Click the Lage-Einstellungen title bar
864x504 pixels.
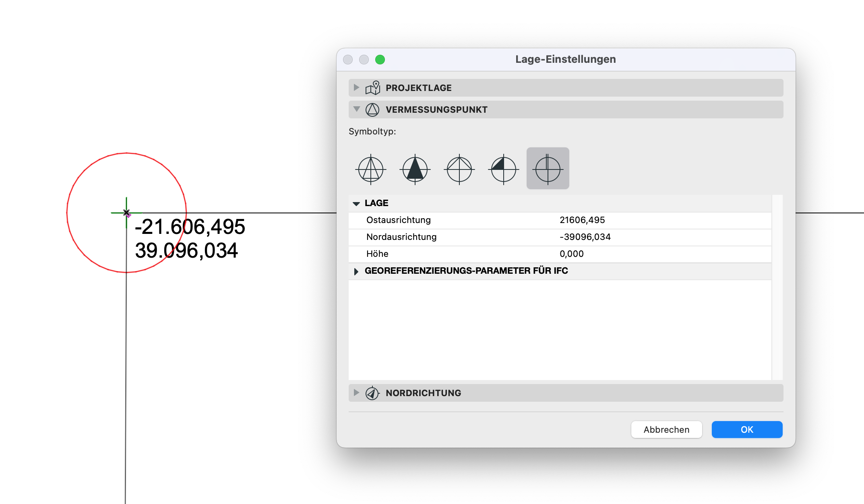coord(566,60)
